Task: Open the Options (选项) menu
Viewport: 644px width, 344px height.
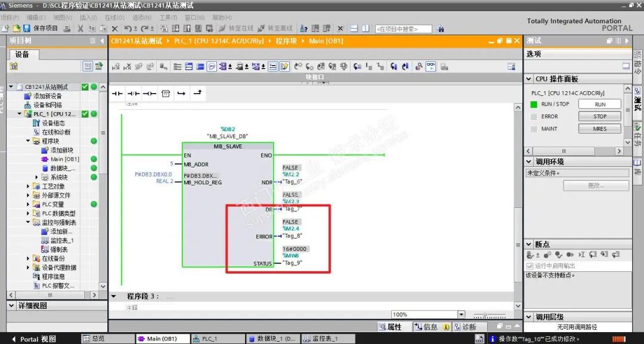Action: click(142, 18)
